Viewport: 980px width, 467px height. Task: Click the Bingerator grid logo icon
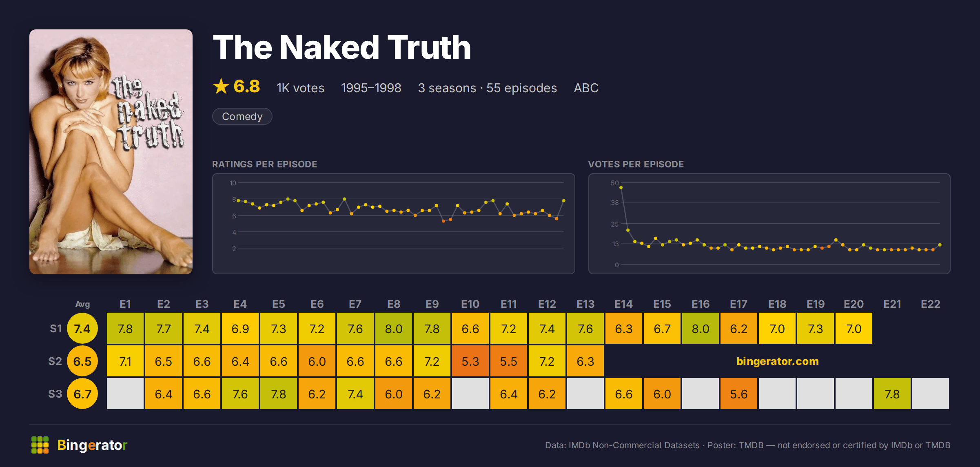click(40, 445)
